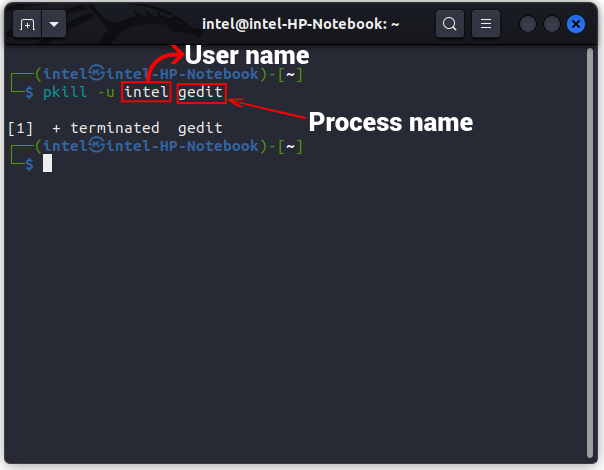This screenshot has width=604, height=470.
Task: Click the "User name" annotation label
Action: [x=246, y=55]
